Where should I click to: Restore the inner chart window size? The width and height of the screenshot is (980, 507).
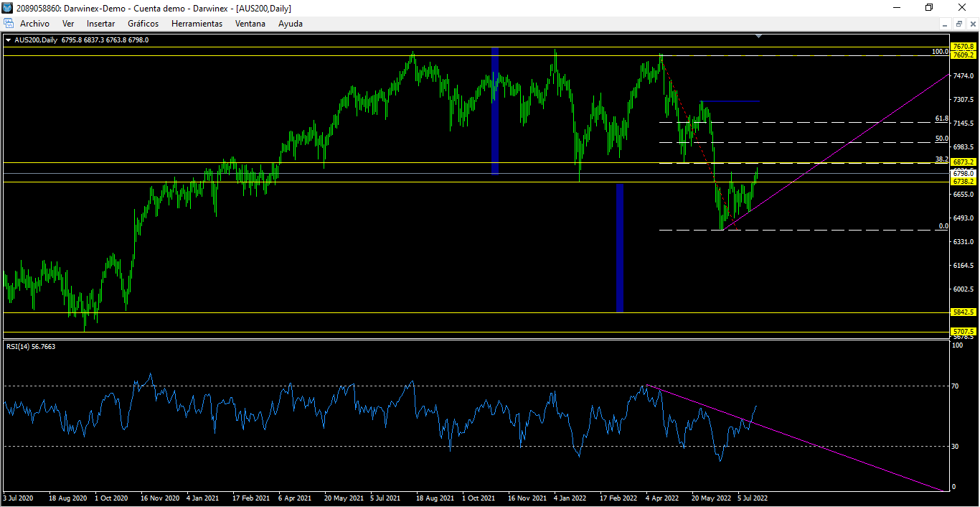958,24
